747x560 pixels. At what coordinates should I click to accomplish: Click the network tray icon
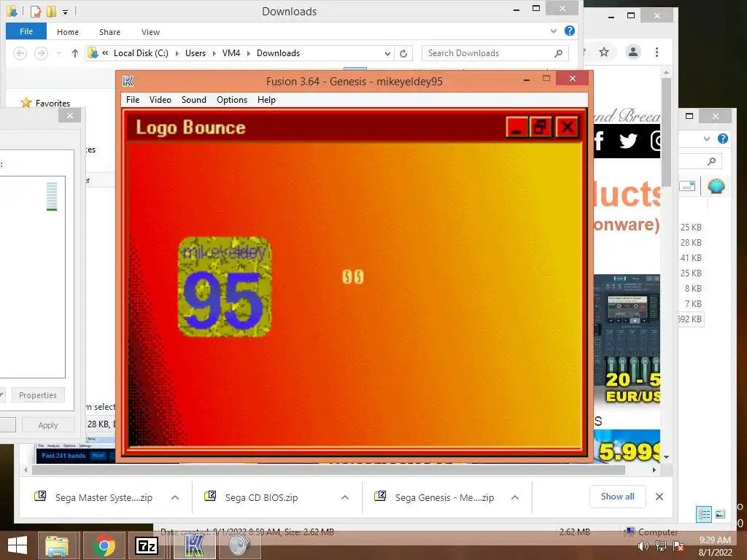661,546
